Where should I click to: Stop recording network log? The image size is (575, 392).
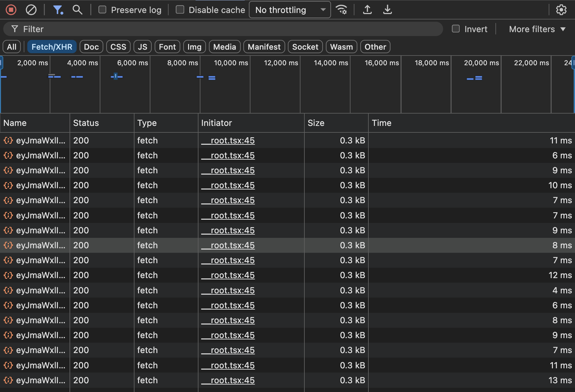[x=11, y=10]
